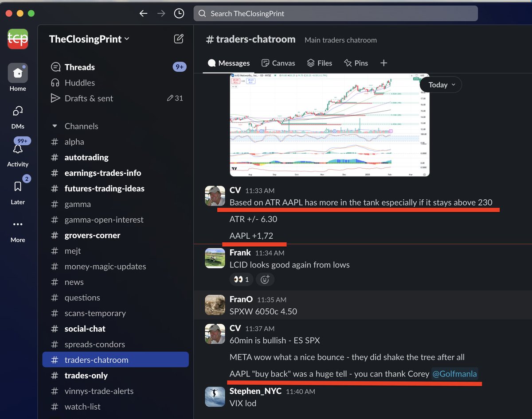
Task: Open the earnings-trades-info channel
Action: click(x=115, y=173)
